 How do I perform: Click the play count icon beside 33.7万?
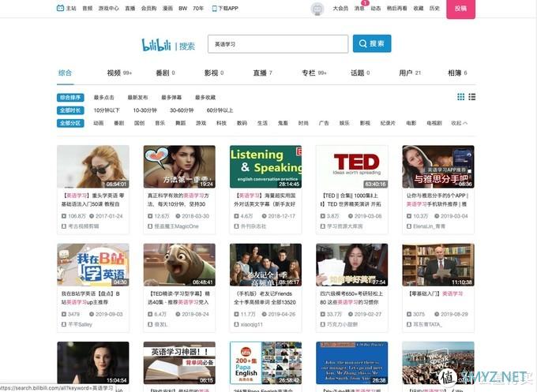pos(323,314)
